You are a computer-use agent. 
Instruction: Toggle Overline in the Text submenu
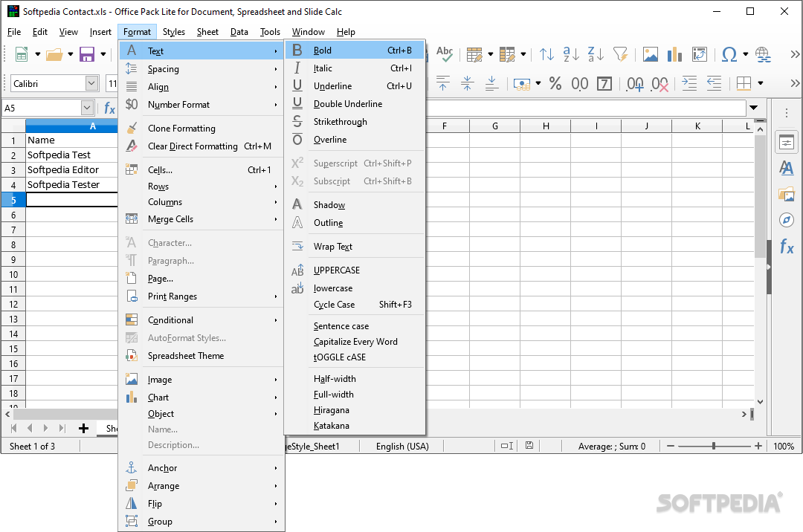pos(355,140)
